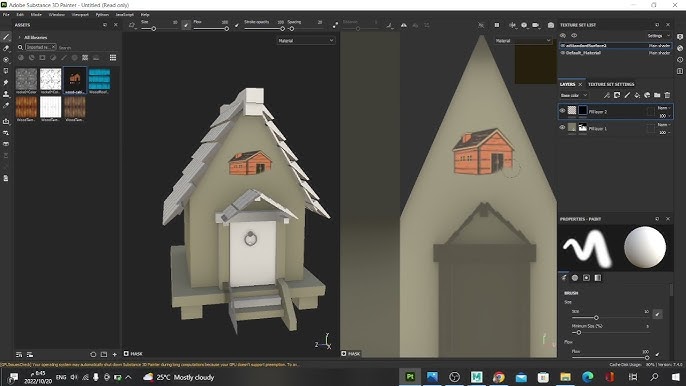Switch assets panel to grid view
This screenshot has width=686, height=386.
coord(113,57)
